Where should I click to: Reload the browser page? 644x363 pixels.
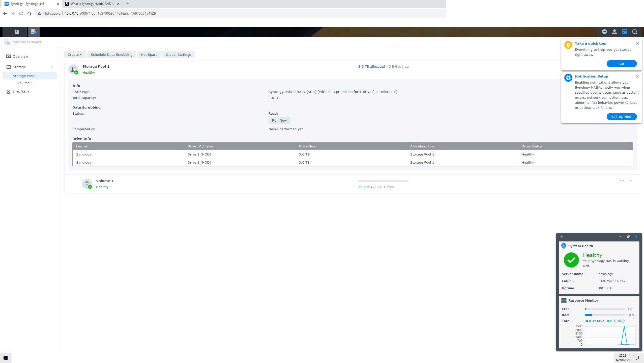21,13
